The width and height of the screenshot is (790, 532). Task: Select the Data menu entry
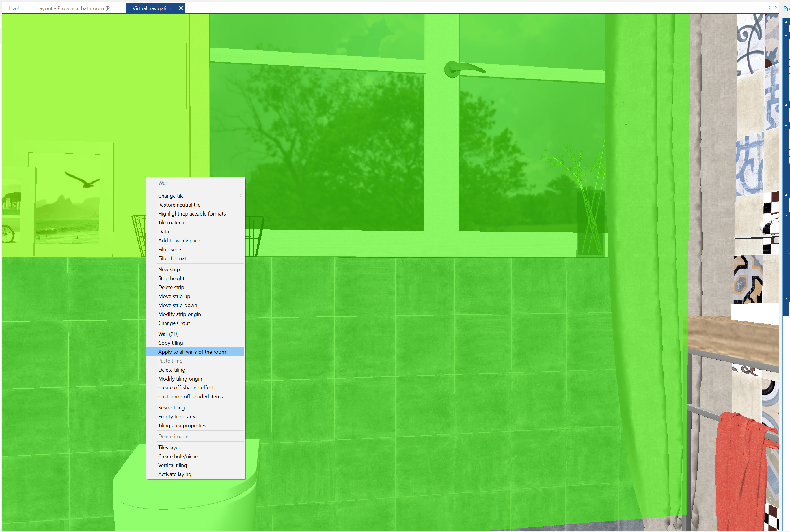(195, 231)
